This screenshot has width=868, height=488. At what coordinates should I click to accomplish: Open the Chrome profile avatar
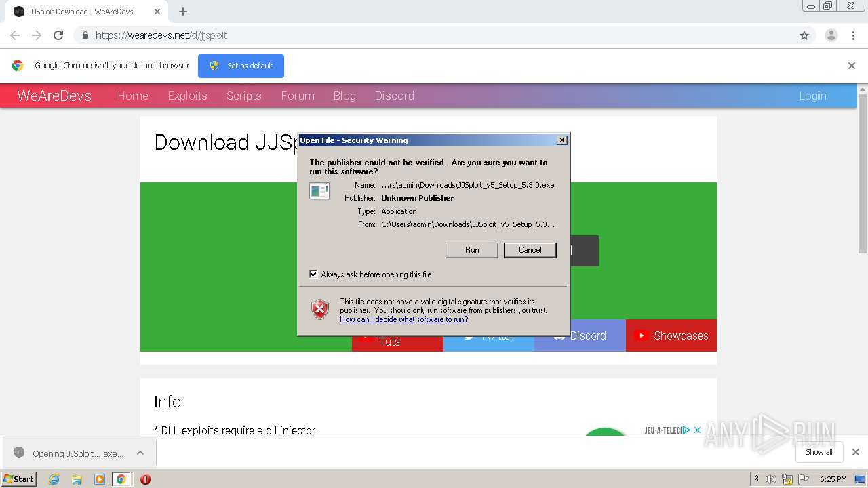[x=831, y=35]
